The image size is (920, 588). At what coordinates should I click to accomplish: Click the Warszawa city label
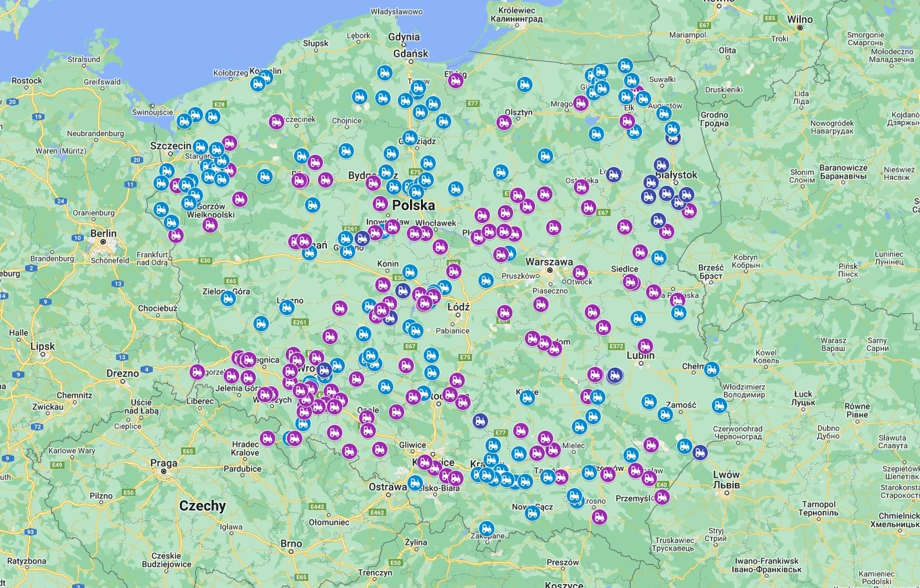(x=549, y=261)
